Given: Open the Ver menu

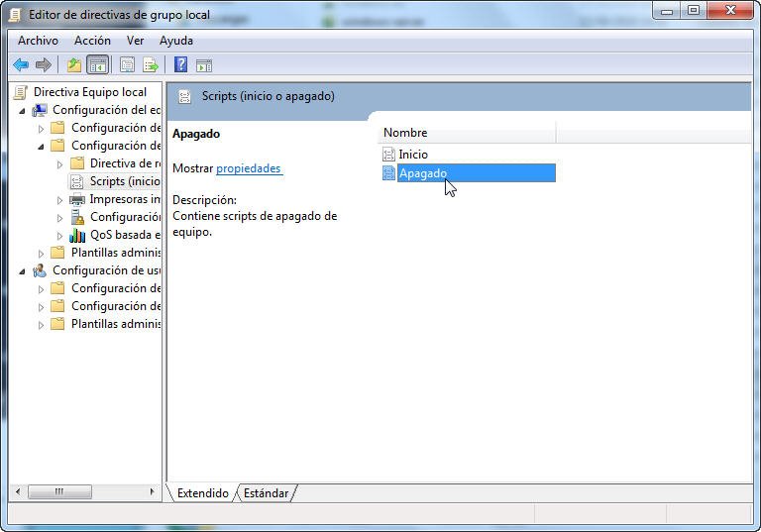Looking at the screenshot, I should click(x=136, y=41).
